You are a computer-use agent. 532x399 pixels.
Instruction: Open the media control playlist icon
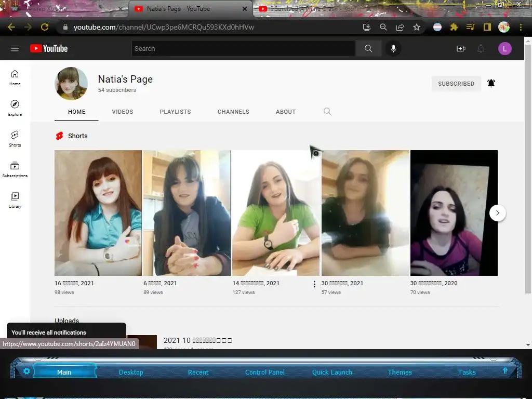pos(471,27)
